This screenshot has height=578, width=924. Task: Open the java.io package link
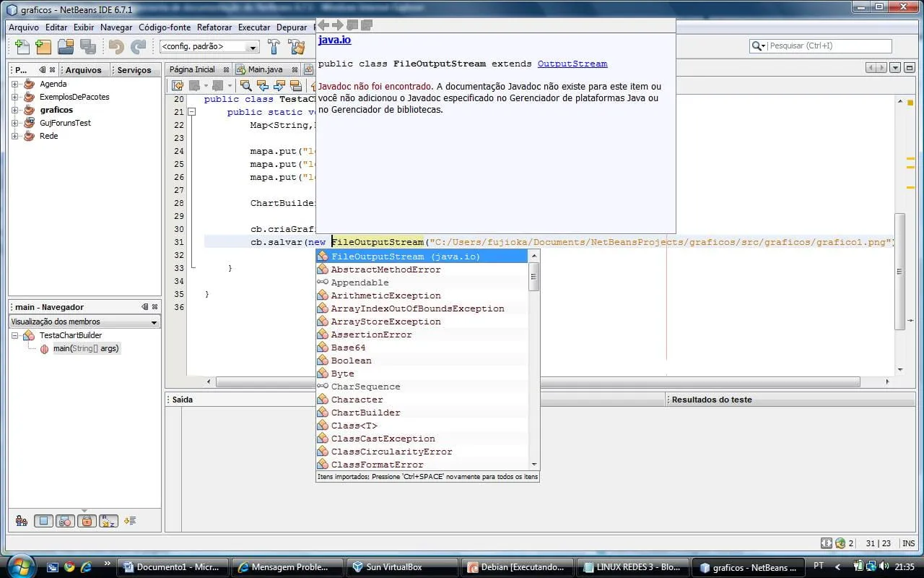(334, 40)
